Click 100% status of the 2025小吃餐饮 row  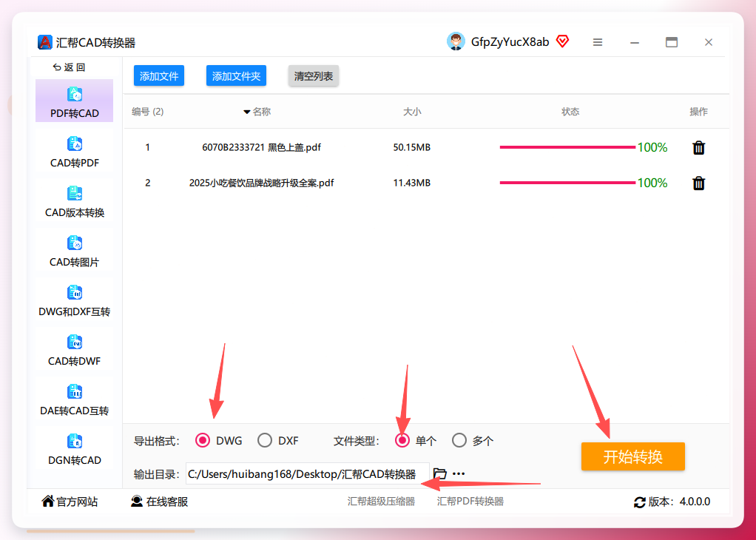click(x=652, y=183)
